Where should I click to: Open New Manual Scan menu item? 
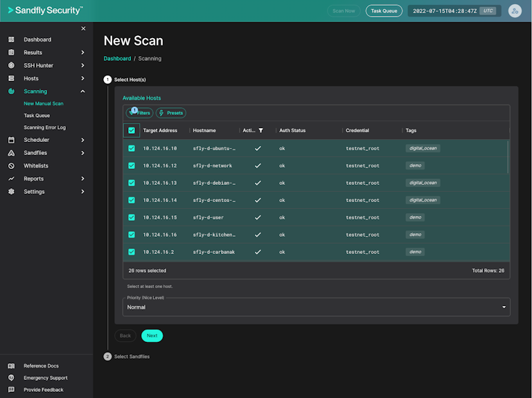coord(44,103)
